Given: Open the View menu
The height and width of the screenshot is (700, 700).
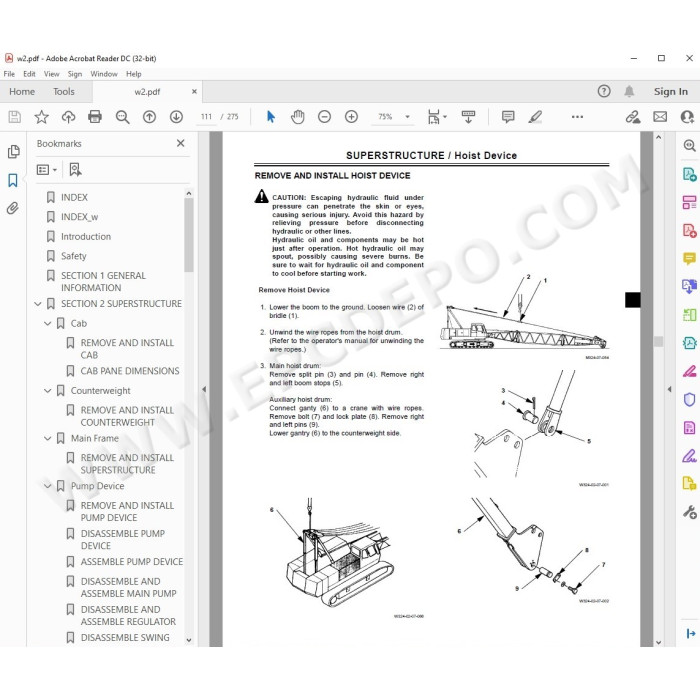Looking at the screenshot, I should pos(51,74).
